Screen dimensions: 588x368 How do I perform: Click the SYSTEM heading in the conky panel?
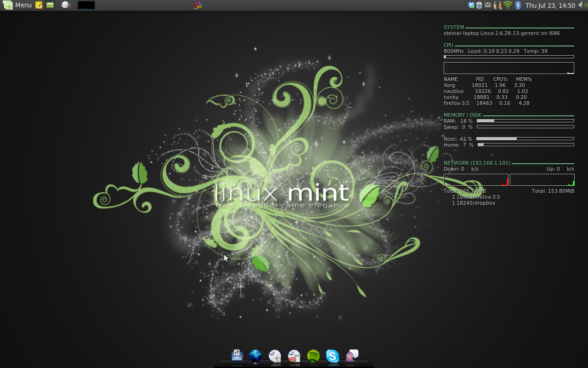tap(454, 27)
